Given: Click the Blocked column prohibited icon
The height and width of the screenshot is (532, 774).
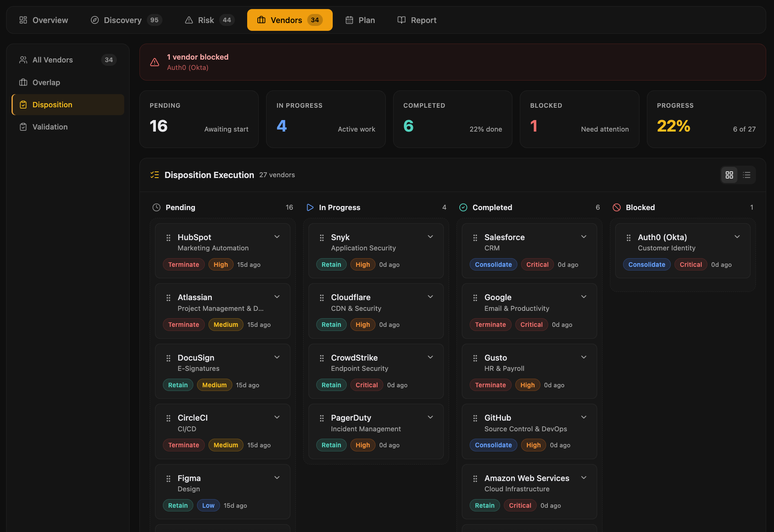Looking at the screenshot, I should (616, 208).
